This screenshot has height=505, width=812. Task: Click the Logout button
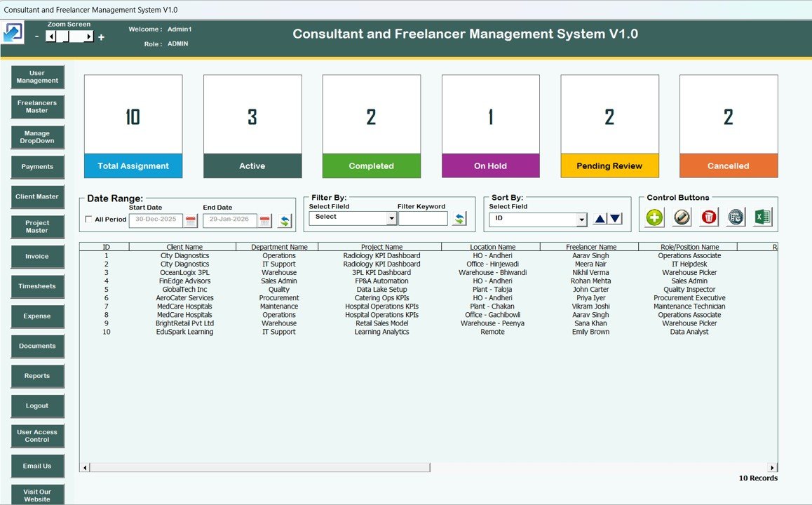(x=37, y=405)
